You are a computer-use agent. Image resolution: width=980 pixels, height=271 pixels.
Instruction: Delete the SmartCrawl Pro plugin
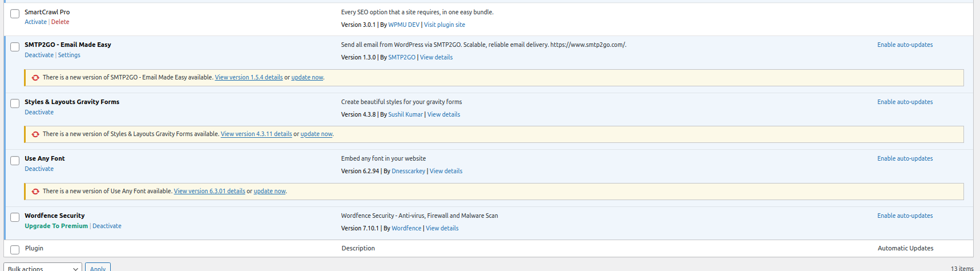(x=60, y=22)
